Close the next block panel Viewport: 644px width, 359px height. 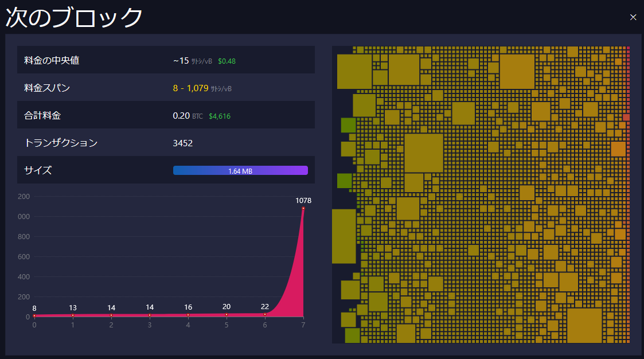(x=633, y=17)
